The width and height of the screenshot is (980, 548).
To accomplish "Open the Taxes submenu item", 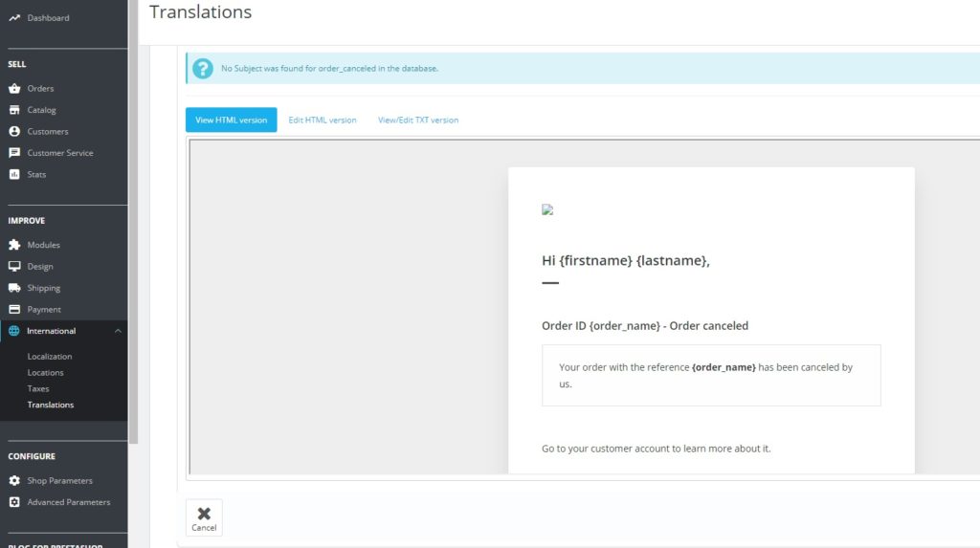I will coord(38,388).
